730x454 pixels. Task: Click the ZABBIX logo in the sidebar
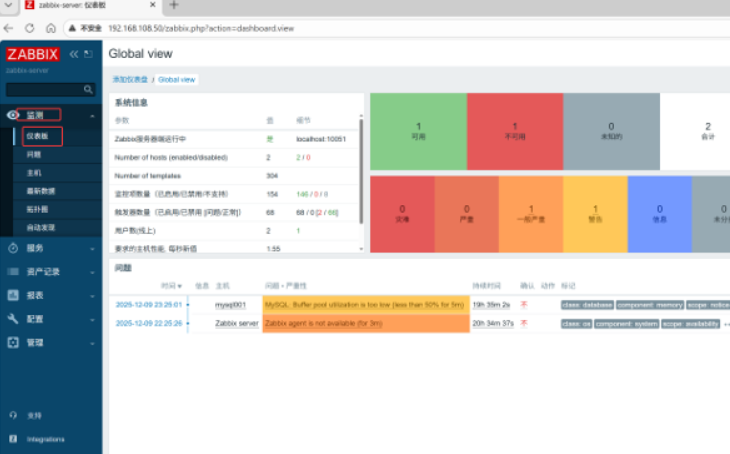(33, 54)
